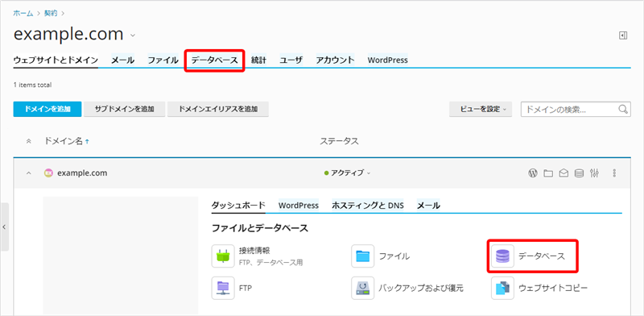Open WordPress icon in example.com row
The width and height of the screenshot is (644, 316).
point(532,173)
